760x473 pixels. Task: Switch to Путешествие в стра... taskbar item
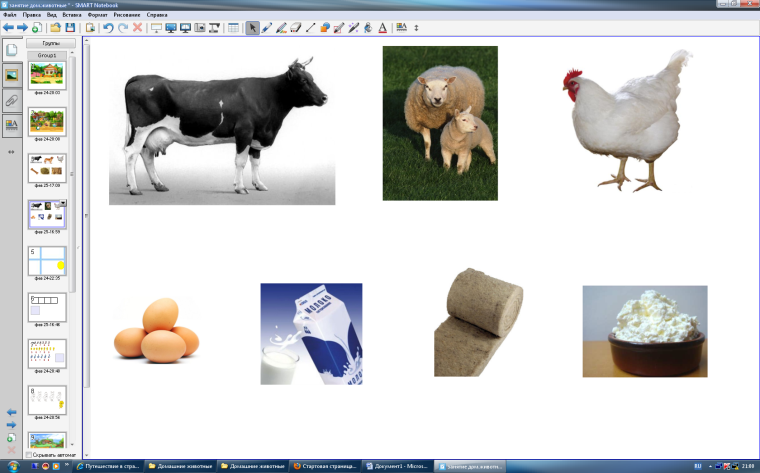(x=109, y=466)
